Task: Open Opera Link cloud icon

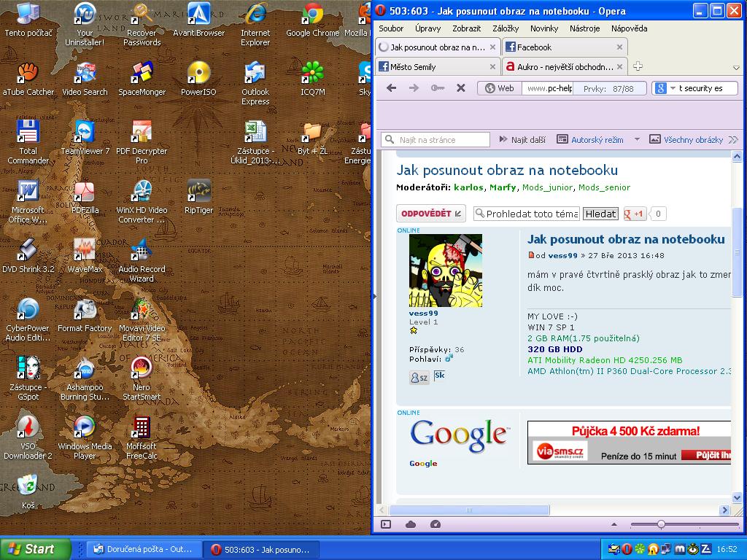Action: coord(410,524)
